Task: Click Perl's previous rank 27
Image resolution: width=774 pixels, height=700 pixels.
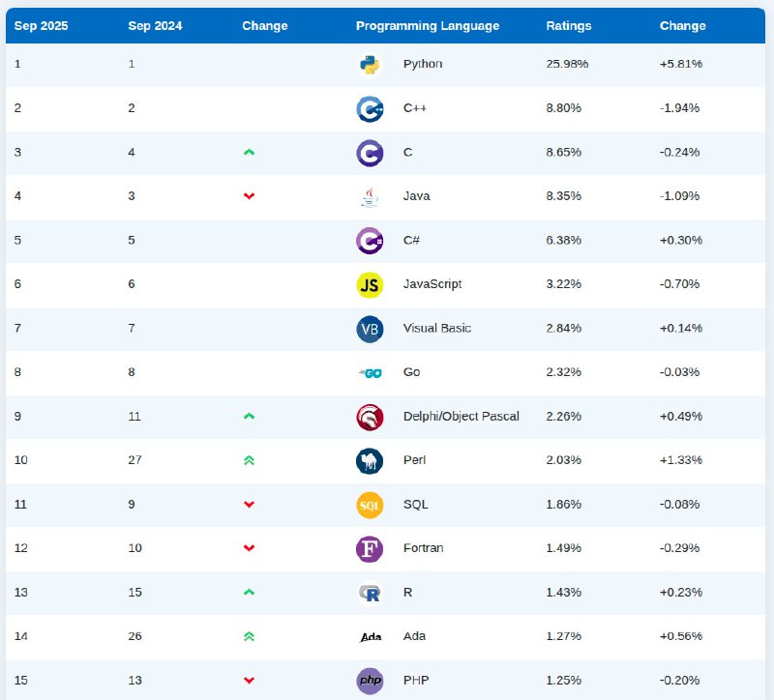Action: 134,460
